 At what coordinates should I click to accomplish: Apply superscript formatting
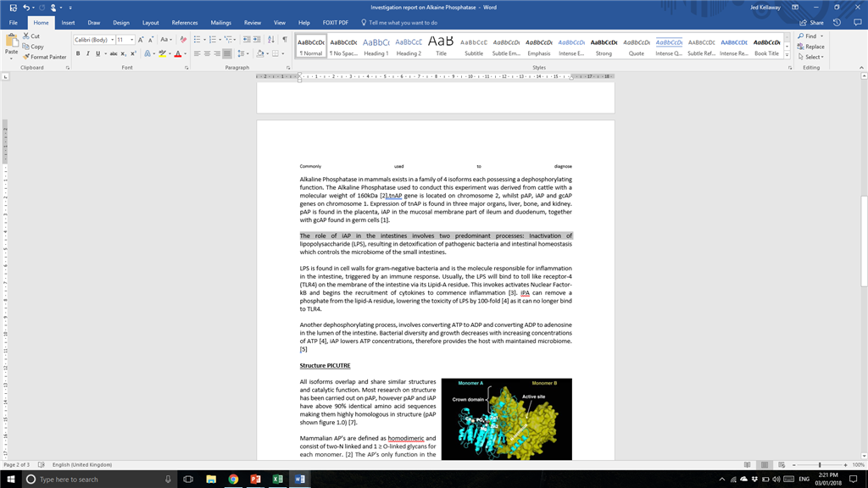(133, 53)
